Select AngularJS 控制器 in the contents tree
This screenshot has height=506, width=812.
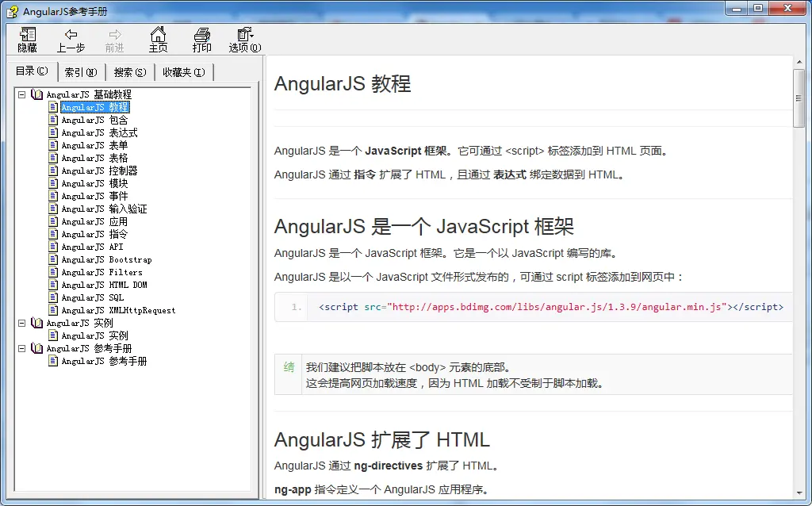click(99, 171)
